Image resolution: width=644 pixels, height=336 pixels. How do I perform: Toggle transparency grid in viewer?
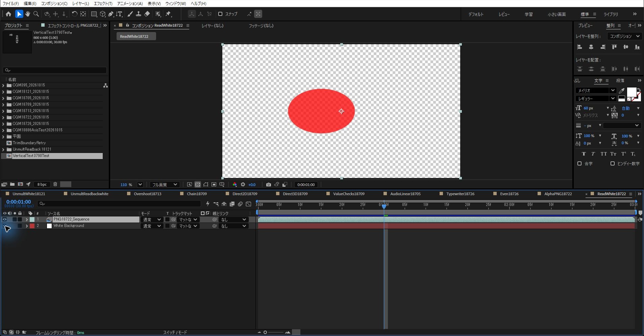click(x=197, y=185)
